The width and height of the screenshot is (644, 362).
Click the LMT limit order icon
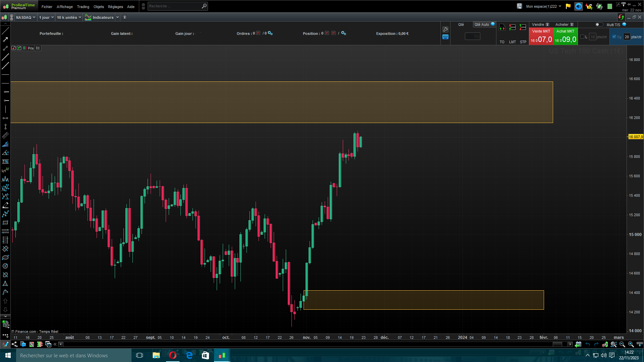tap(512, 27)
